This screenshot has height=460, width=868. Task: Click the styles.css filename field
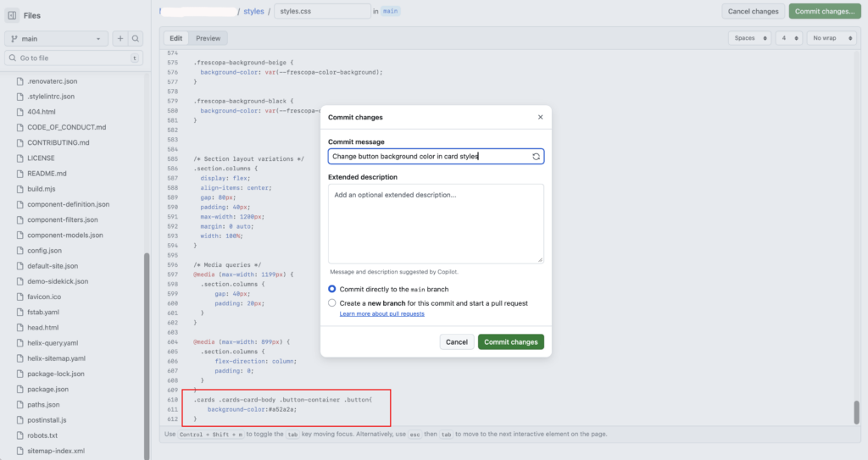(x=322, y=11)
